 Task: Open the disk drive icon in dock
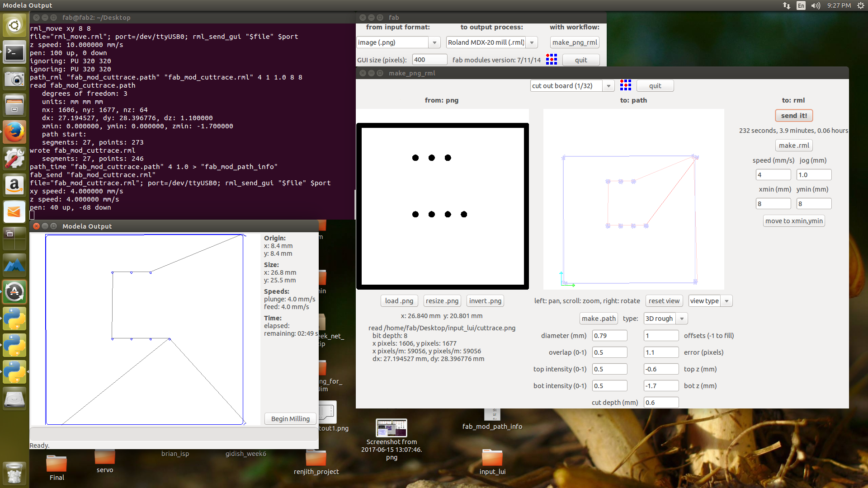point(14,399)
